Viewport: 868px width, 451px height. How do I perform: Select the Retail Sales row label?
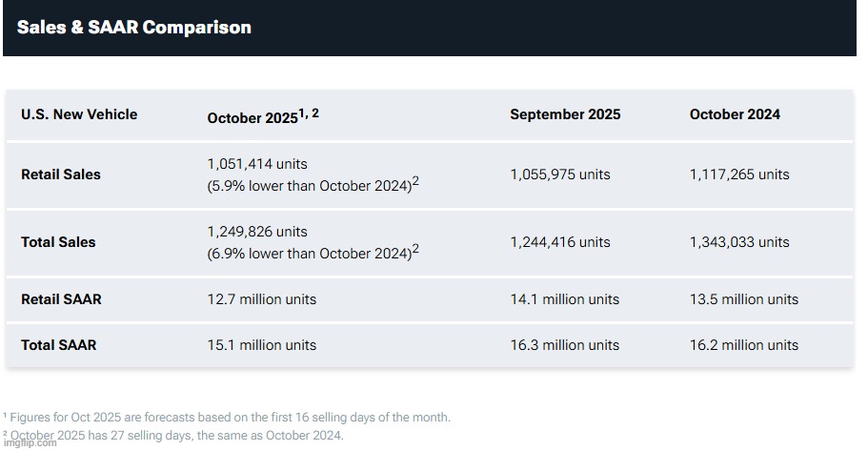(61, 174)
